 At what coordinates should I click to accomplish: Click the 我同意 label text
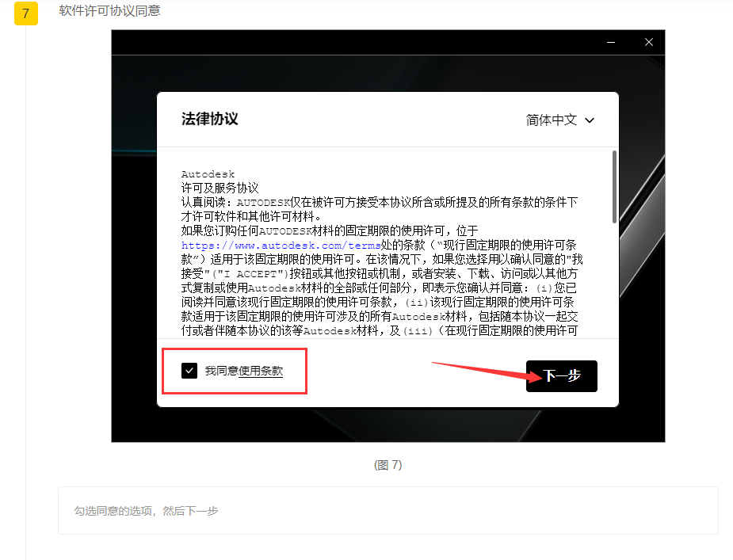[x=221, y=371]
